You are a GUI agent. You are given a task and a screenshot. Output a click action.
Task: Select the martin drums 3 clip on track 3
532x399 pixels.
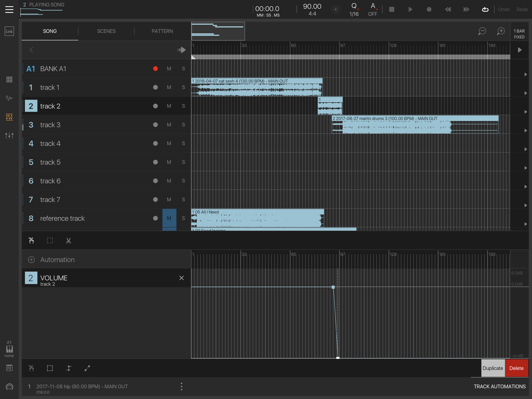415,124
